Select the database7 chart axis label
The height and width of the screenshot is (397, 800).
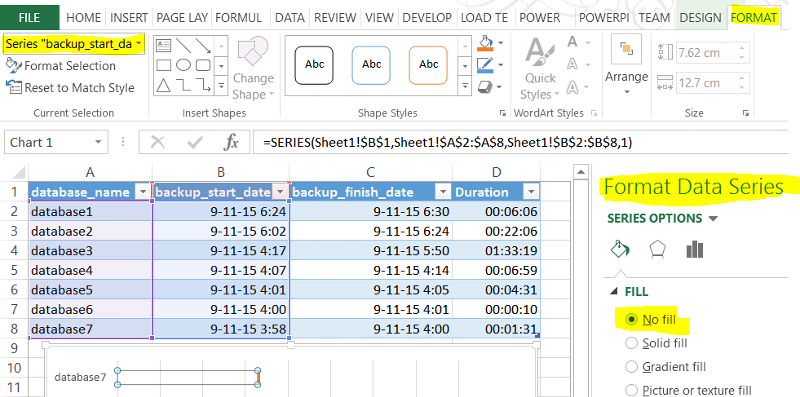[80, 377]
